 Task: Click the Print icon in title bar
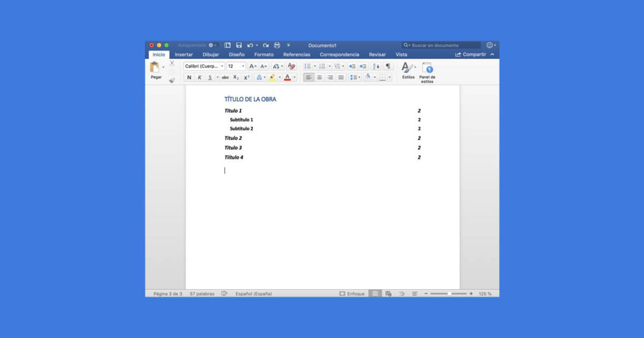pos(277,45)
